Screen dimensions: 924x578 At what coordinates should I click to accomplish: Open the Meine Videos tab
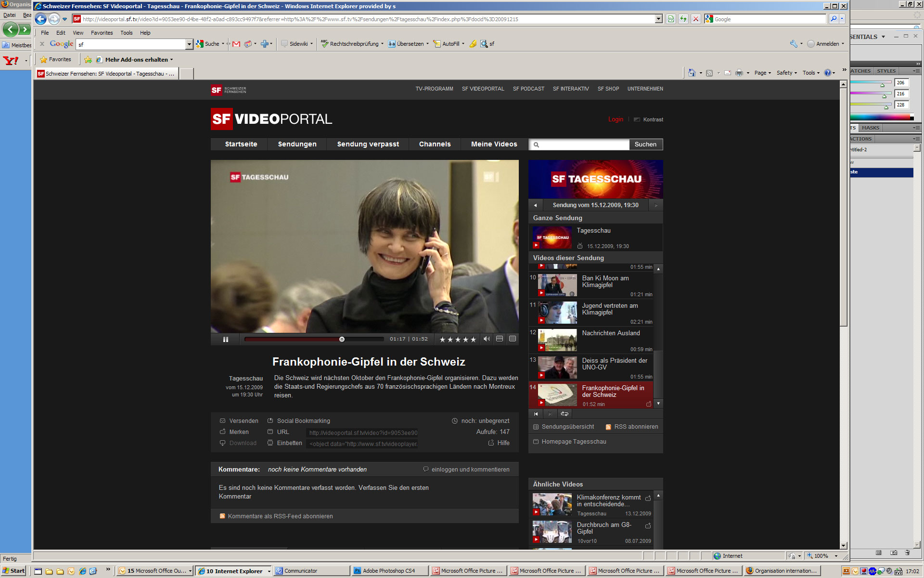[x=494, y=144]
